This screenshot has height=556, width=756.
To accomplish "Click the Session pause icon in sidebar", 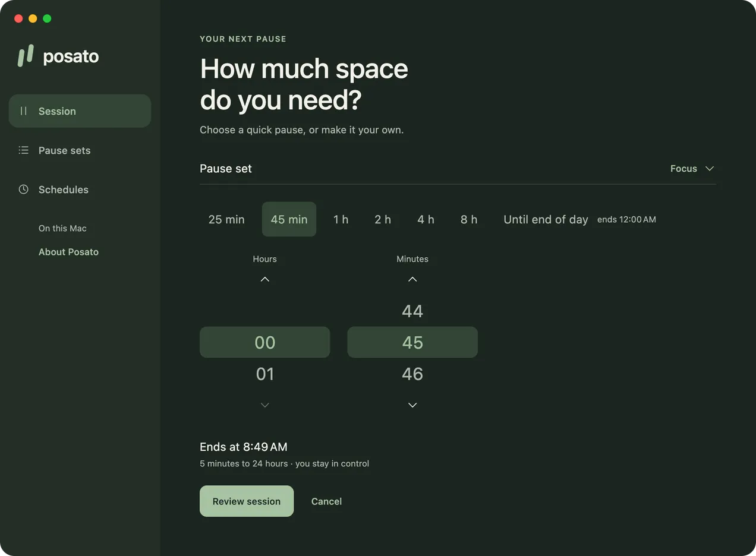I will click(24, 111).
